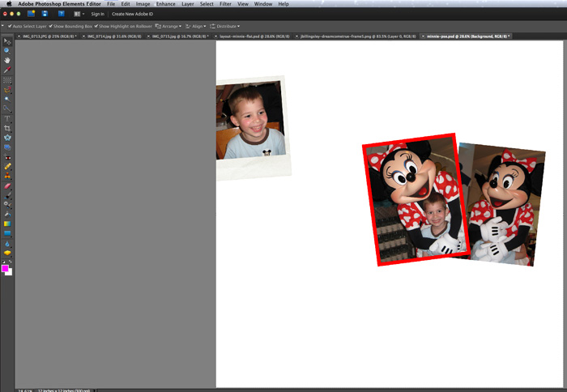The height and width of the screenshot is (392, 567).
Task: Click the Save disk icon
Action: pyautogui.click(x=45, y=14)
